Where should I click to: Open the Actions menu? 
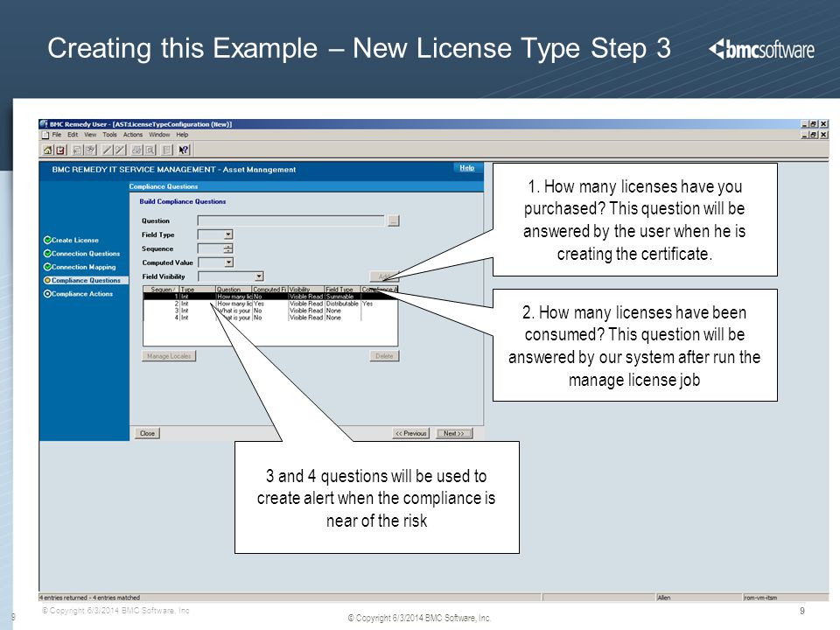point(133,135)
